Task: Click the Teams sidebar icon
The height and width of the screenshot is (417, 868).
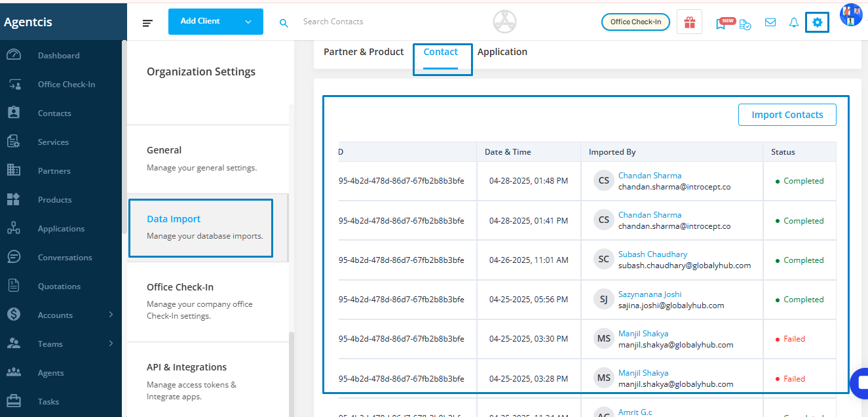Action: [14, 344]
